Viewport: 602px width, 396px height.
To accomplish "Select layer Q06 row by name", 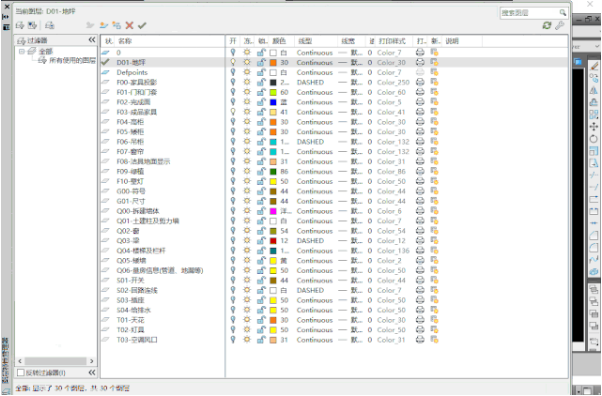I will 160,270.
